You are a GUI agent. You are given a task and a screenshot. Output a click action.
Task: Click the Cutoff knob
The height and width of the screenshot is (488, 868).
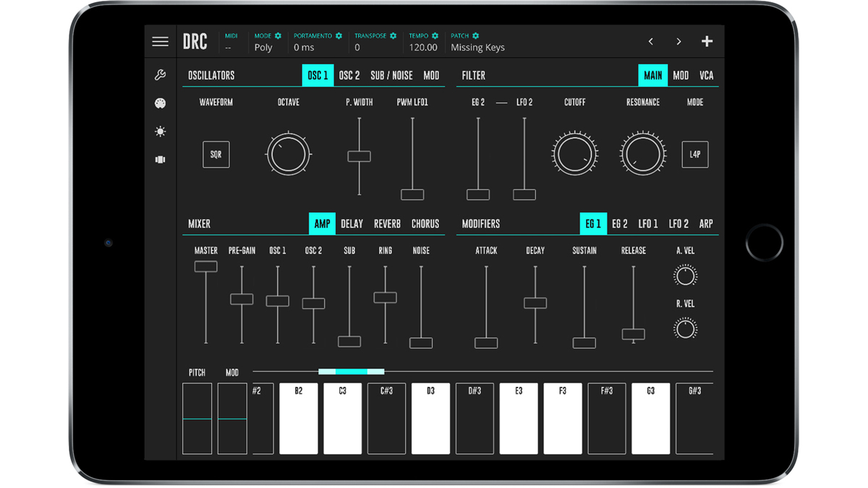[x=575, y=154]
